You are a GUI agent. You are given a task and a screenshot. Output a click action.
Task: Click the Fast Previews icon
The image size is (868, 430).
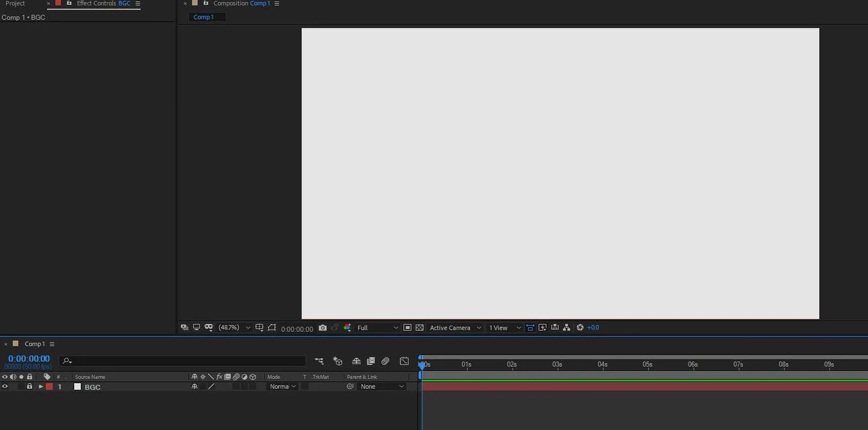[542, 328]
